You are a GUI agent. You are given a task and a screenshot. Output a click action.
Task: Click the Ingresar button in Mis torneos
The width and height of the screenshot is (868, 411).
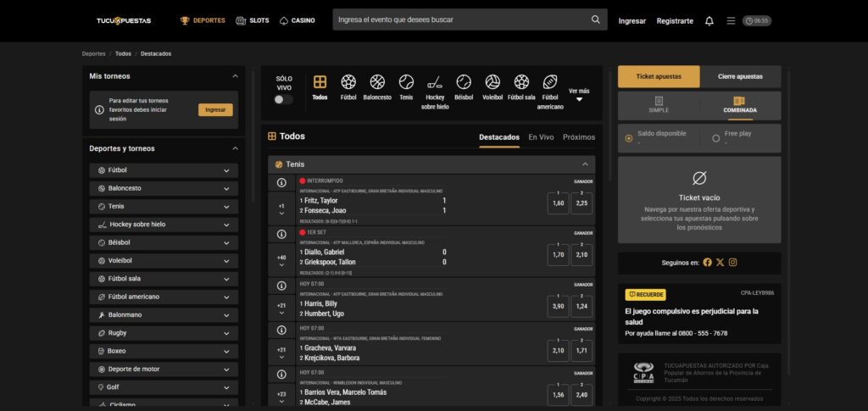215,109
